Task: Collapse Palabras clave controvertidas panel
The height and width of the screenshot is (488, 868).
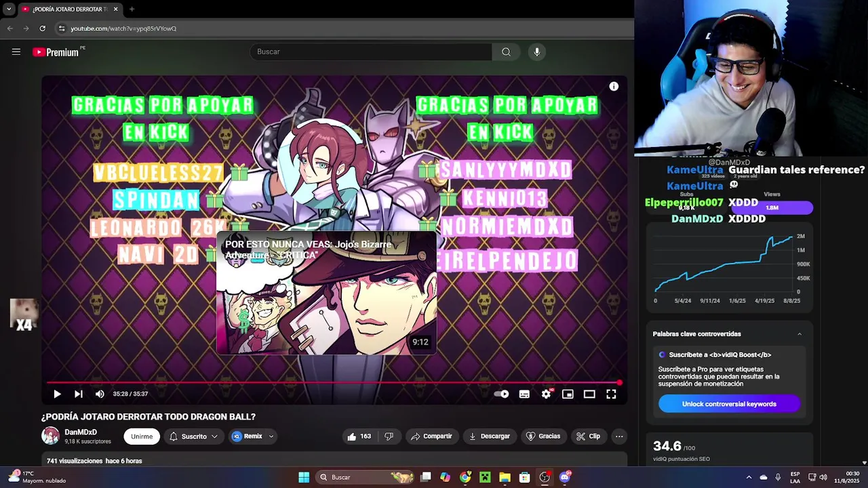Action: tap(800, 333)
